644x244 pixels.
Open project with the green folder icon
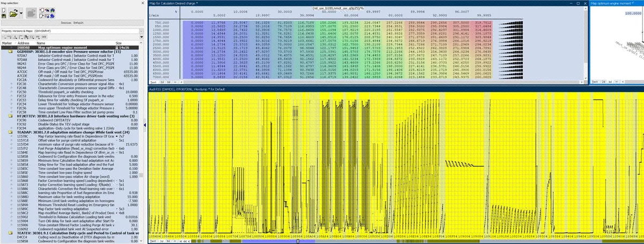[13, 13]
